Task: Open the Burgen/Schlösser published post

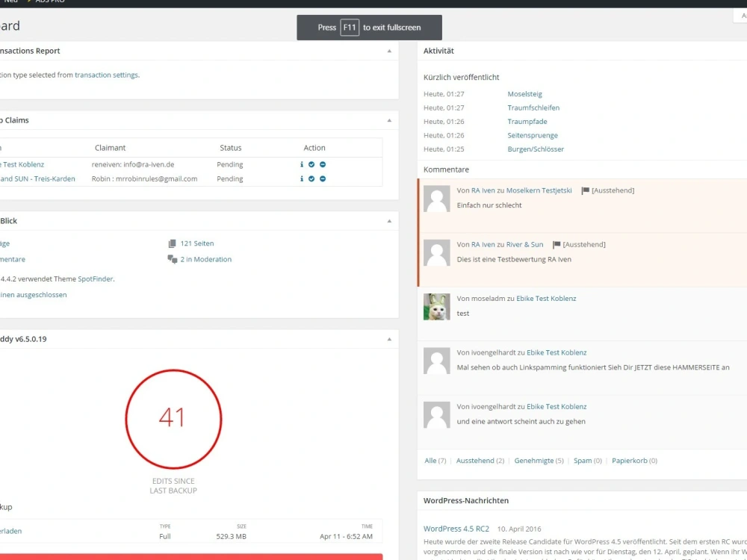Action: pyautogui.click(x=536, y=149)
